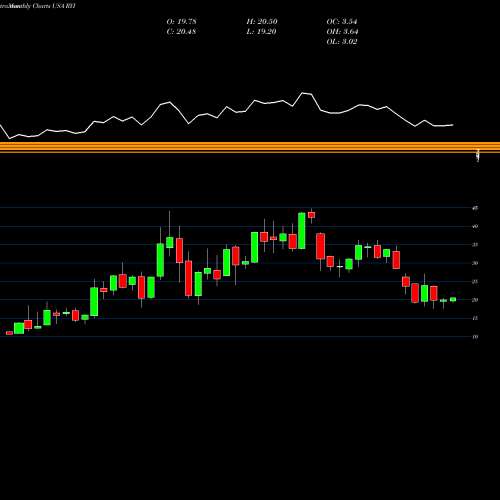Click the "OH: 3.64" reading
500x500 pixels.
coord(342,32)
